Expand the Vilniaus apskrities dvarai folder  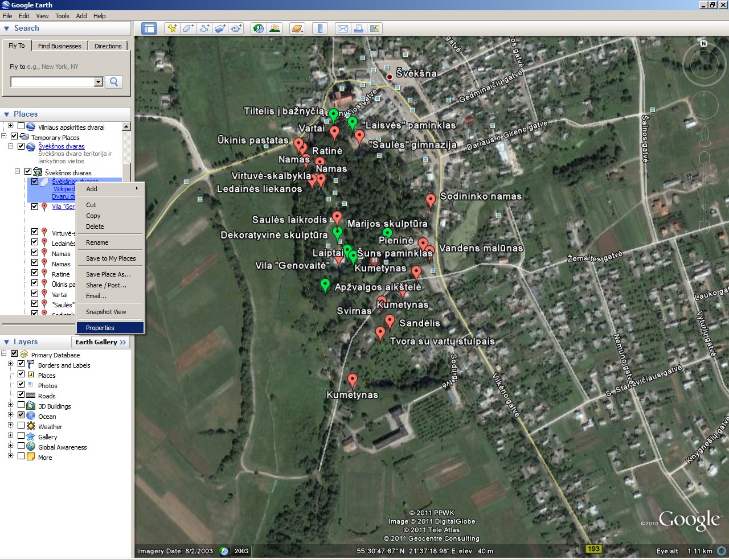10,127
